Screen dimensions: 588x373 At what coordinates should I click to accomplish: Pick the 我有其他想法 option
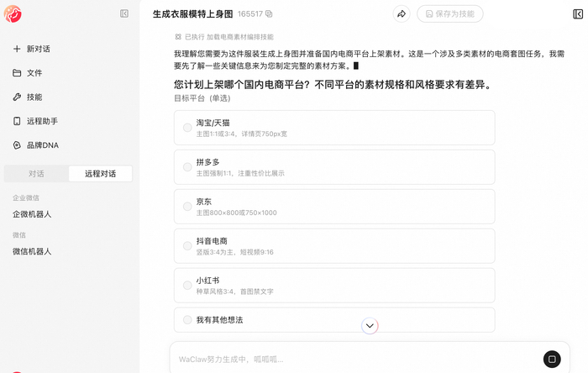[x=334, y=320]
